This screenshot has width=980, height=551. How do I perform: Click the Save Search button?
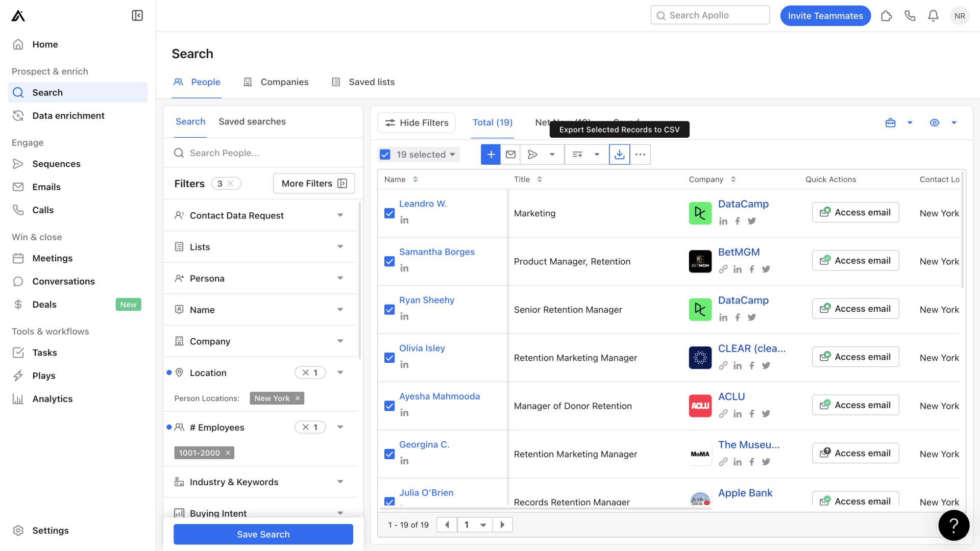tap(263, 534)
